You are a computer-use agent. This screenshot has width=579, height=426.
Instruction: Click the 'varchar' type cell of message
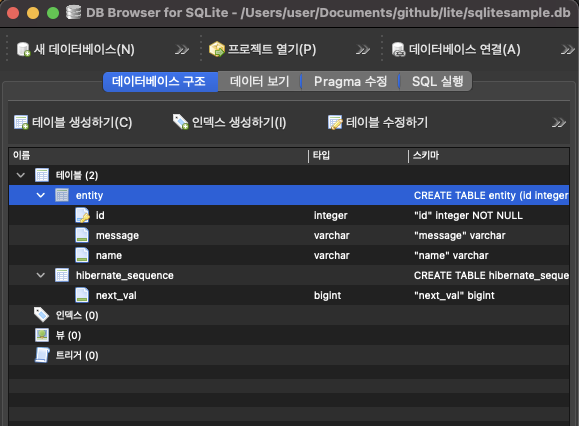click(331, 235)
